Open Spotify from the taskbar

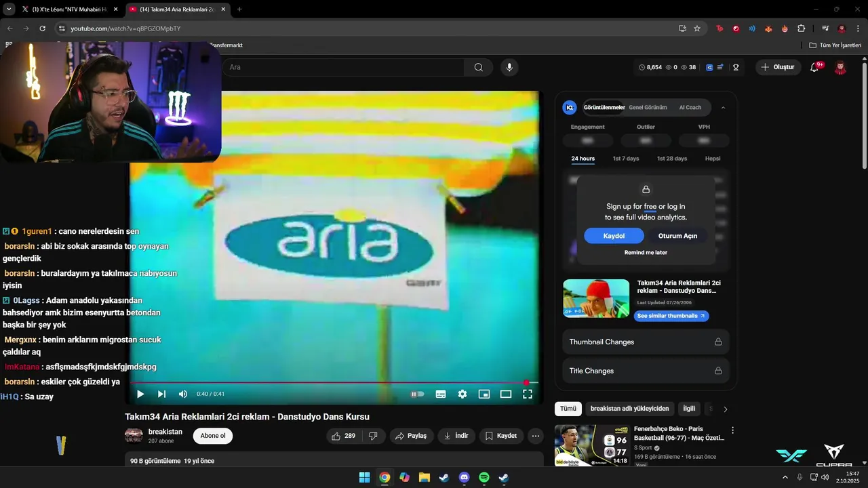[484, 477]
